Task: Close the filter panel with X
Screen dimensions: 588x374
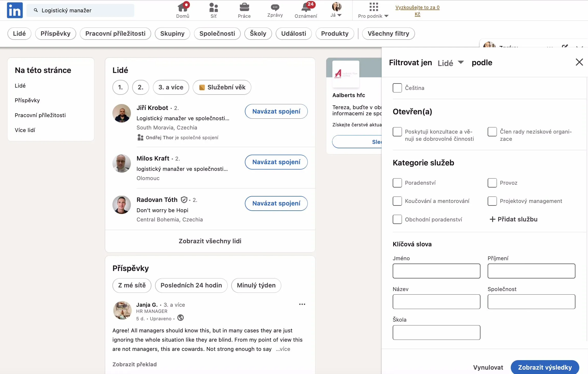Action: tap(579, 62)
